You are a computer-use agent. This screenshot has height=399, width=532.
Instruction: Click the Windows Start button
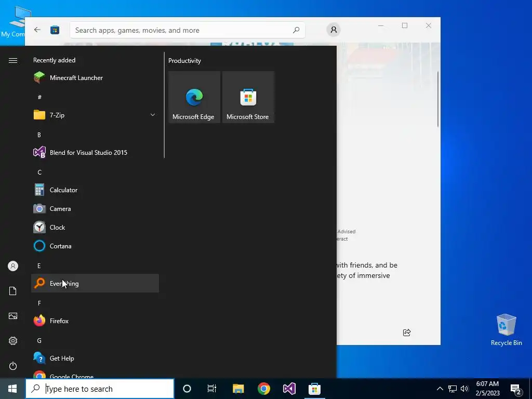[12, 389]
